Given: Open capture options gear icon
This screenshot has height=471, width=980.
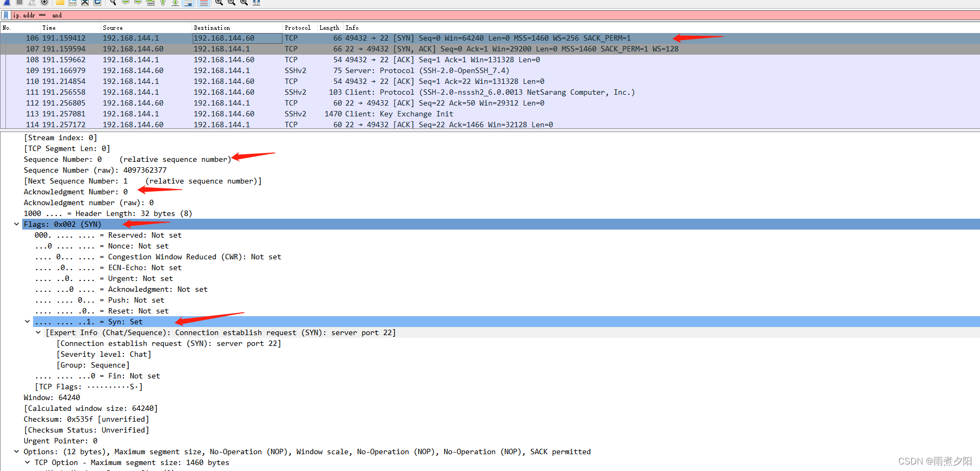Looking at the screenshot, I should (x=44, y=2).
